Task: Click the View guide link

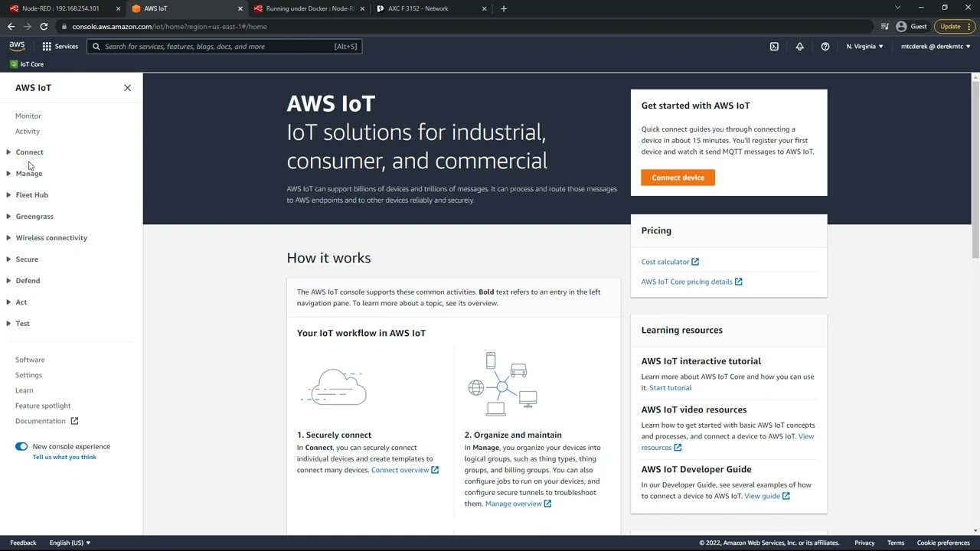Action: click(x=767, y=496)
